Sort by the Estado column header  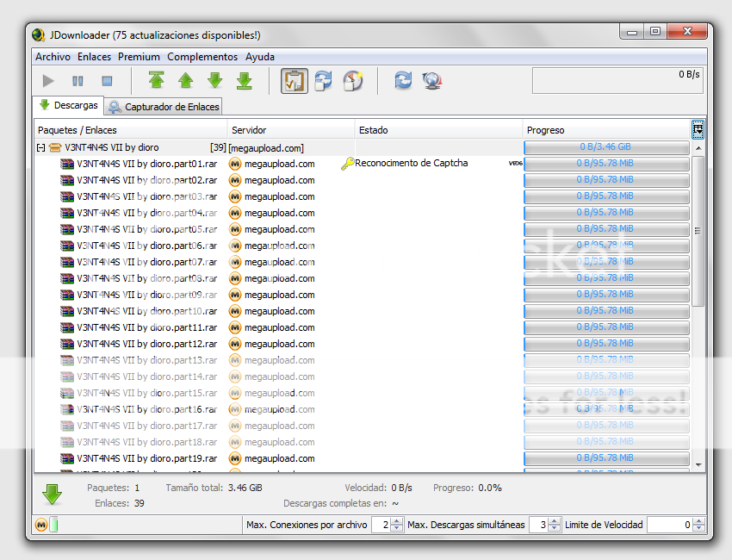coord(438,130)
